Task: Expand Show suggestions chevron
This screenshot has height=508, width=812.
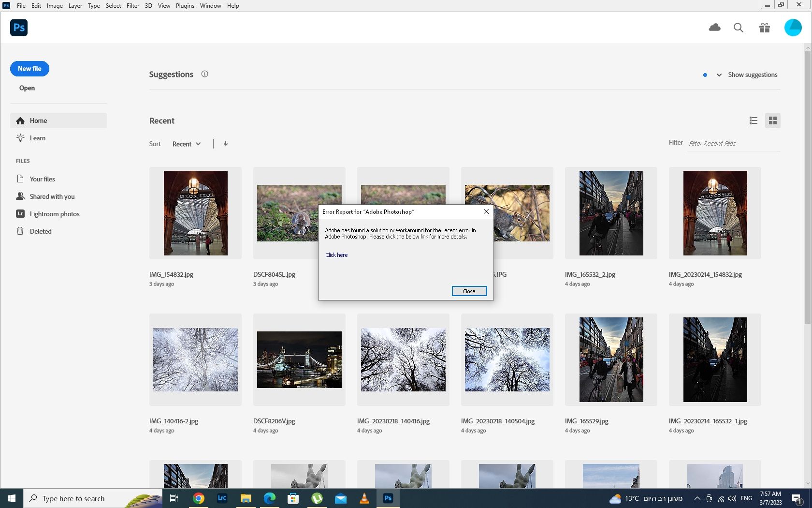Action: point(719,75)
